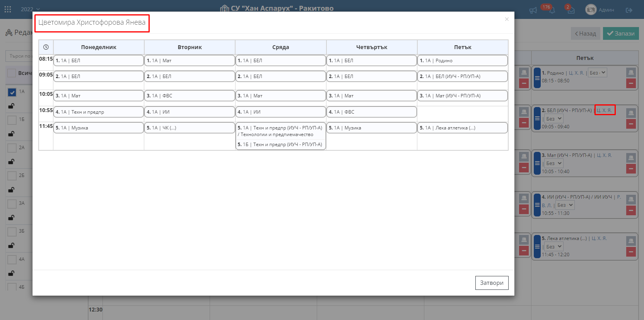The width and height of the screenshot is (644, 320).
Task: Open the apps grid menu icon
Action: coord(7,9)
